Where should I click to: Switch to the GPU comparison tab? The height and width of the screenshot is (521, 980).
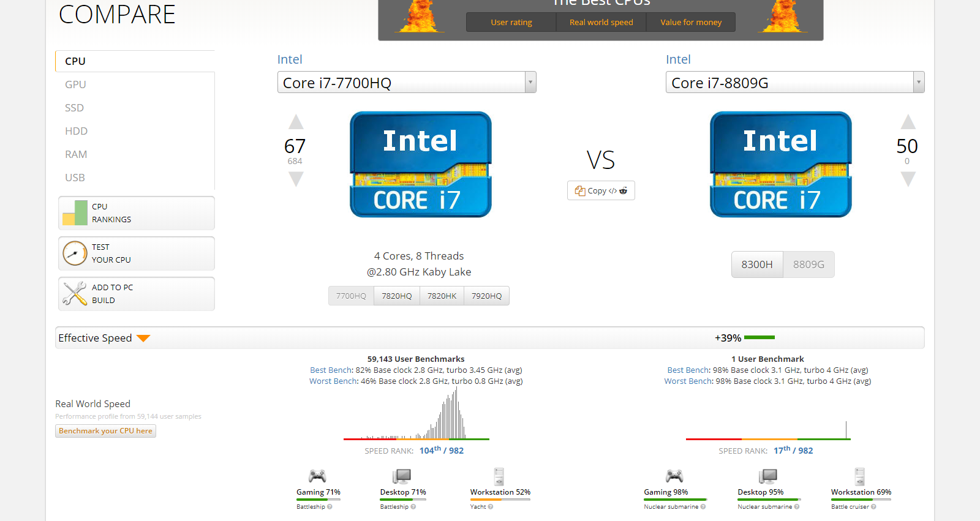click(75, 84)
